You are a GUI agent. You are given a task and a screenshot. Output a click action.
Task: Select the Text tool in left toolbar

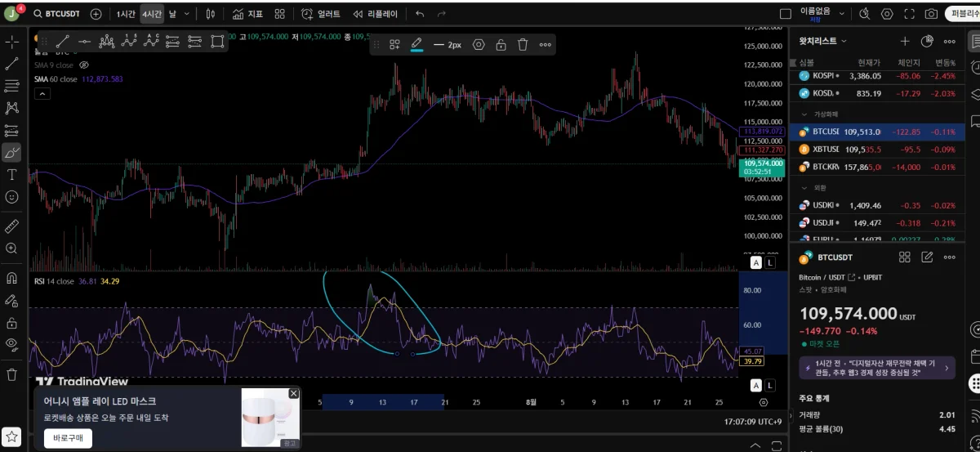(x=11, y=174)
